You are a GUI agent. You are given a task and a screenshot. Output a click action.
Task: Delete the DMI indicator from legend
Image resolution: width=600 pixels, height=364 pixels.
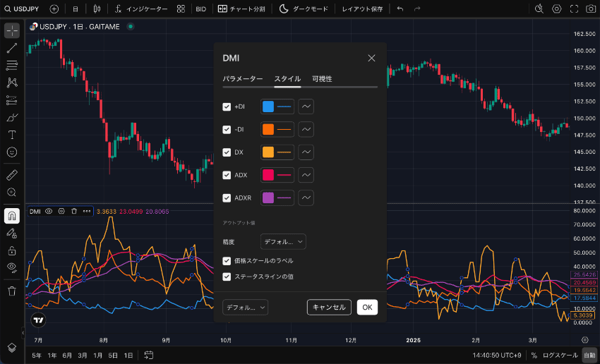click(x=74, y=211)
